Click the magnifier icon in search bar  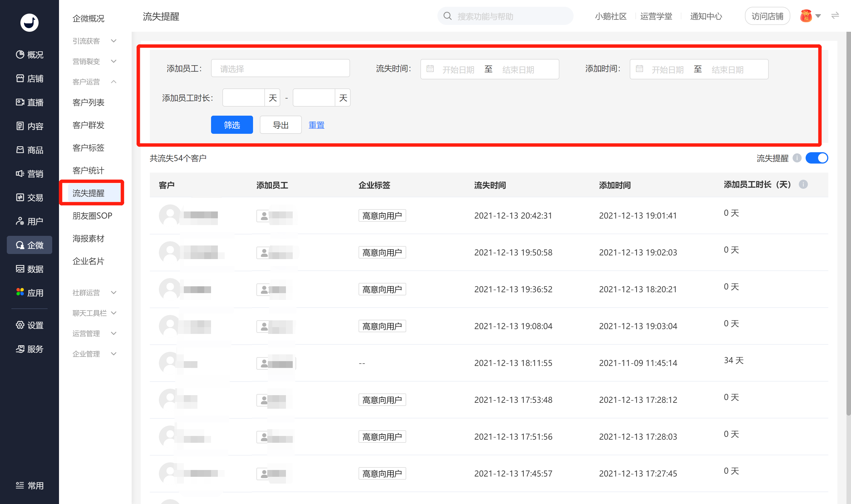coord(448,16)
